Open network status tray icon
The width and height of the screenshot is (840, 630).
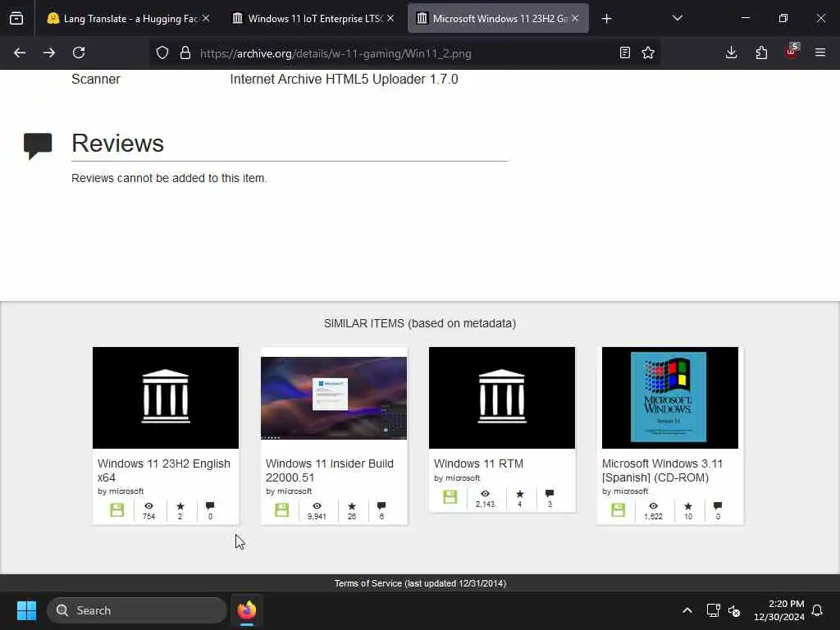(713, 610)
